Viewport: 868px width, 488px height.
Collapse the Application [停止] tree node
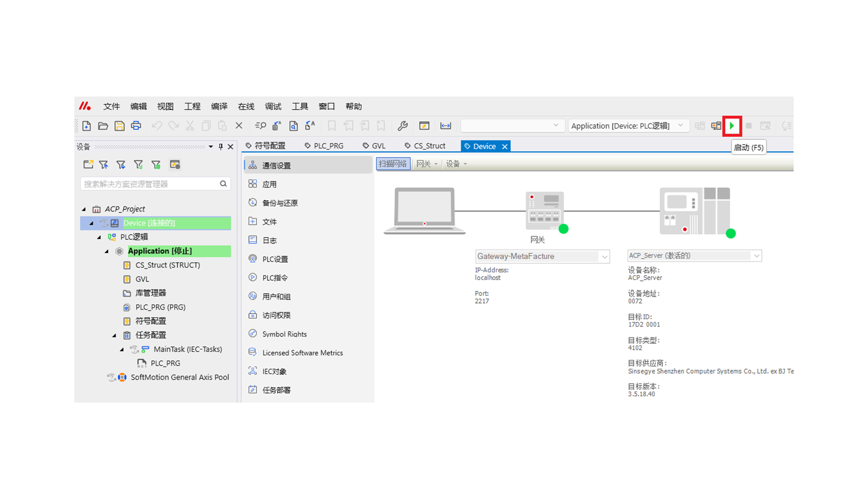(x=107, y=251)
